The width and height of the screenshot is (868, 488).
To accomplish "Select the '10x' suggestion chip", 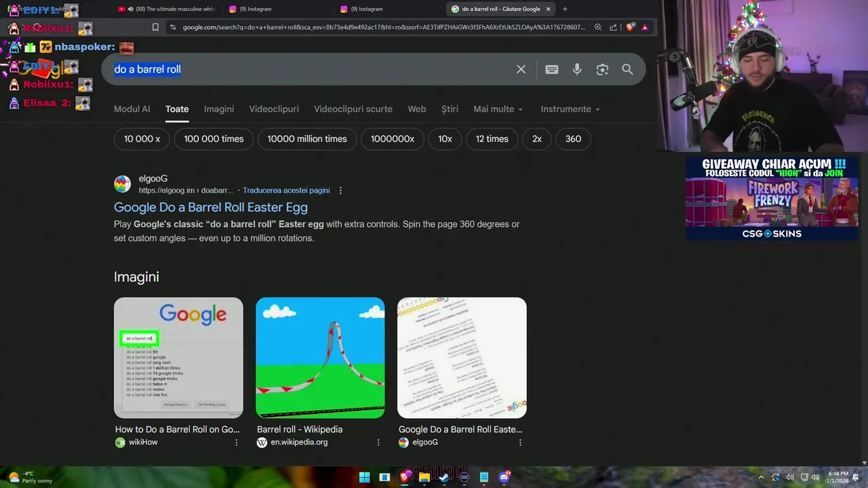I will tap(445, 139).
